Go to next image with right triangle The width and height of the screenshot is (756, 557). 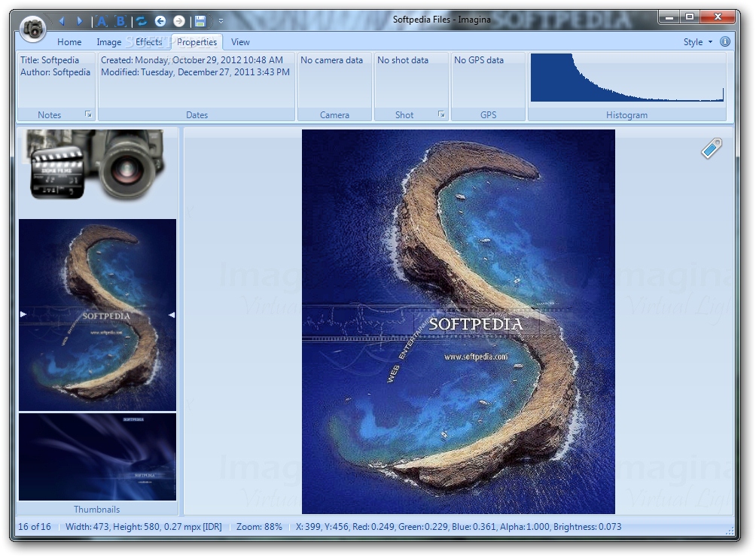(80, 21)
